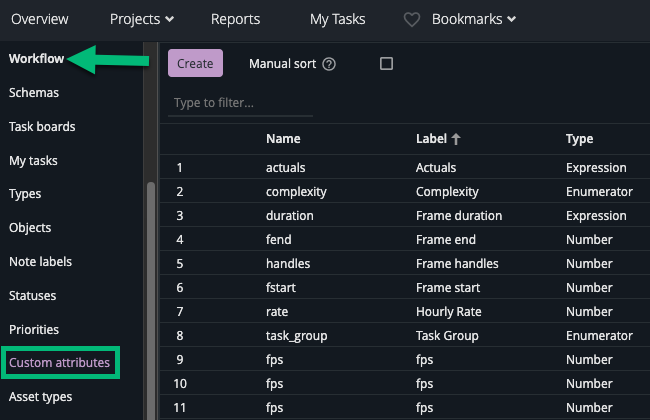650x420 pixels.
Task: Open Objects settings in the sidebar
Action: click(x=30, y=228)
